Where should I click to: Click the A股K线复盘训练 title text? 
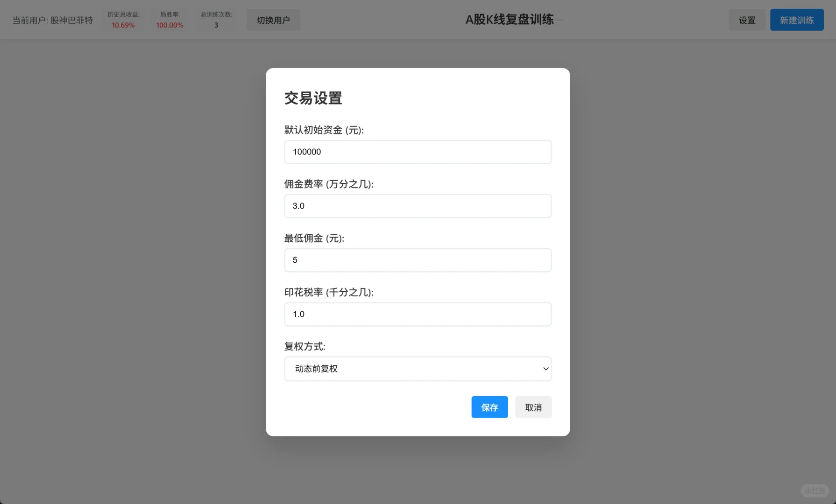click(x=509, y=20)
